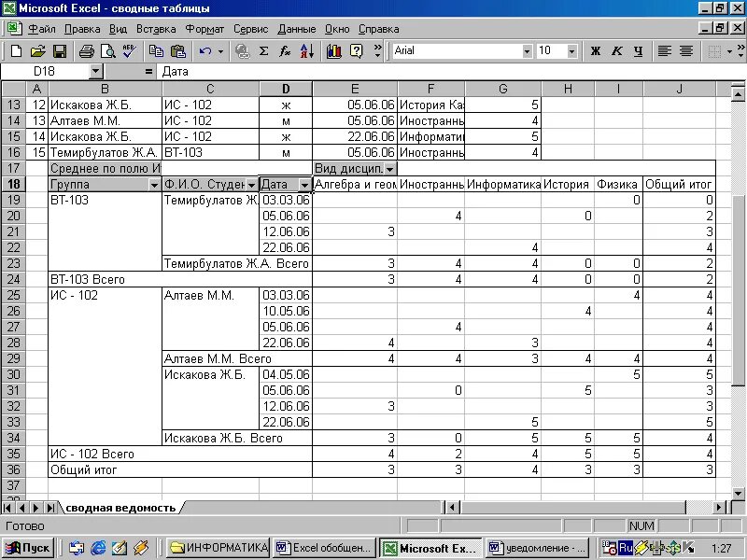Select cell Искакова Ж.Б. Всего
The image size is (747, 560).
[237, 438]
